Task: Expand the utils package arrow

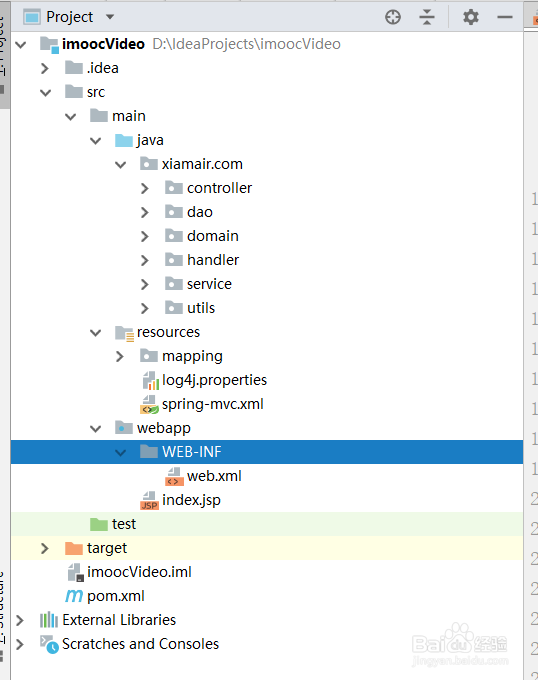Action: [x=145, y=308]
